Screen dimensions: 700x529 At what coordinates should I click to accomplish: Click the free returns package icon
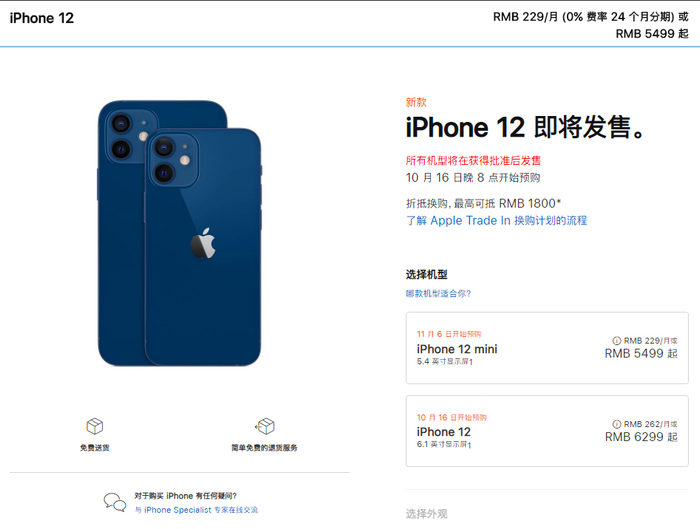[265, 426]
